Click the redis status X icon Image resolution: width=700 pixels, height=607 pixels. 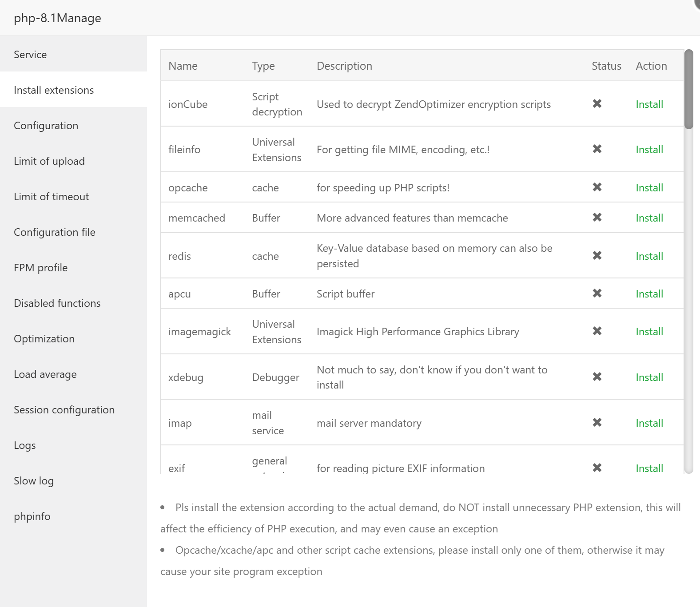pyautogui.click(x=597, y=256)
